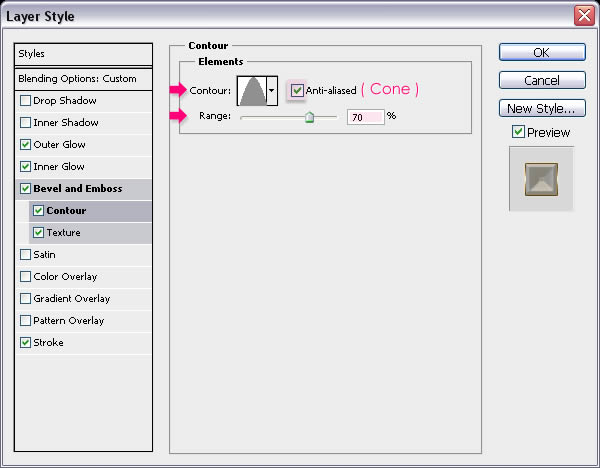Image resolution: width=600 pixels, height=468 pixels.
Task: Uncheck the Contour sub-effect checkbox
Action: click(38, 210)
